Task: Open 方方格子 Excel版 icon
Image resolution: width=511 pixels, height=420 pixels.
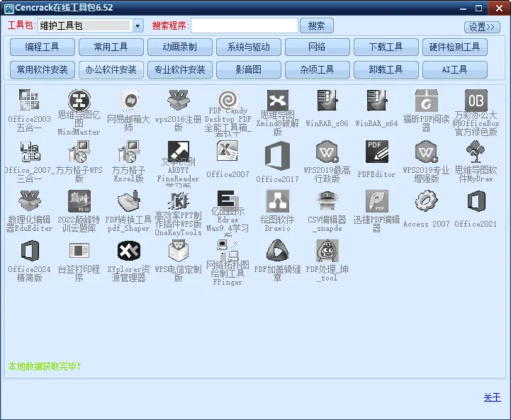Action: pyautogui.click(x=128, y=151)
